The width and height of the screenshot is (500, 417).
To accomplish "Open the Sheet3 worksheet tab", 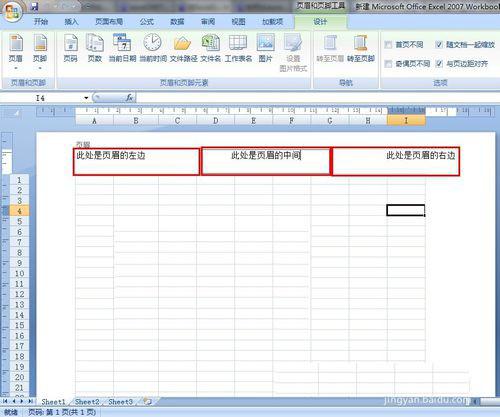I will tap(120, 402).
